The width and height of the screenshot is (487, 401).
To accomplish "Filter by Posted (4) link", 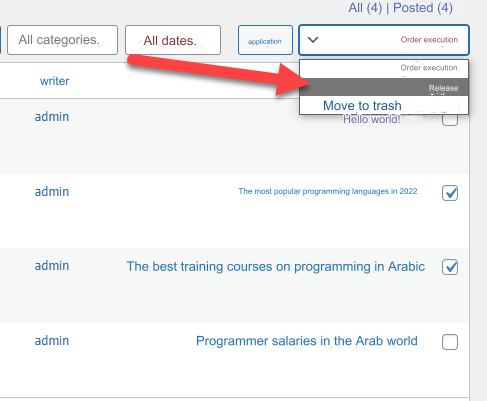I will click(423, 8).
